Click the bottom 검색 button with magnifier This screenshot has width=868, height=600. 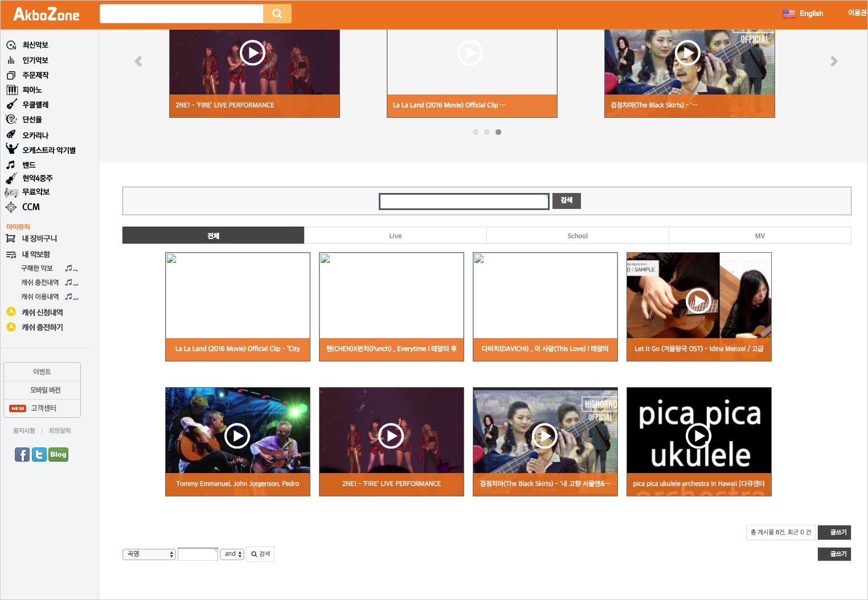260,554
